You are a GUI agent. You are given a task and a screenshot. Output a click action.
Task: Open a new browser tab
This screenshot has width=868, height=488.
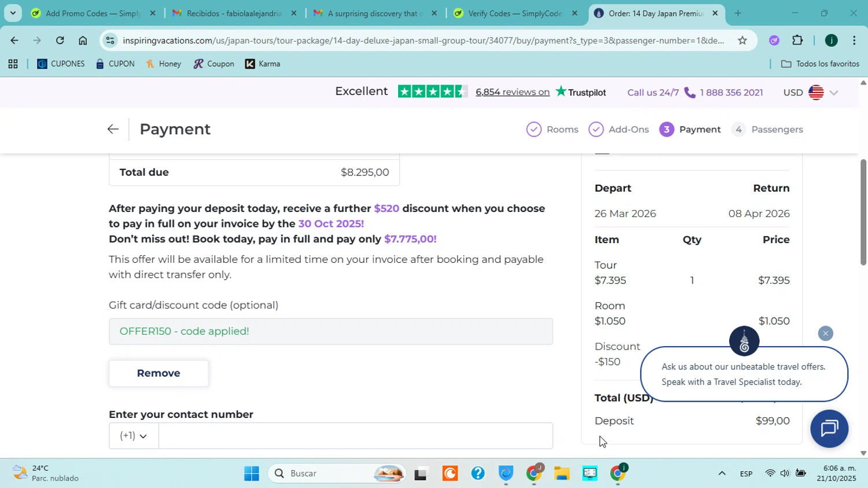point(738,13)
